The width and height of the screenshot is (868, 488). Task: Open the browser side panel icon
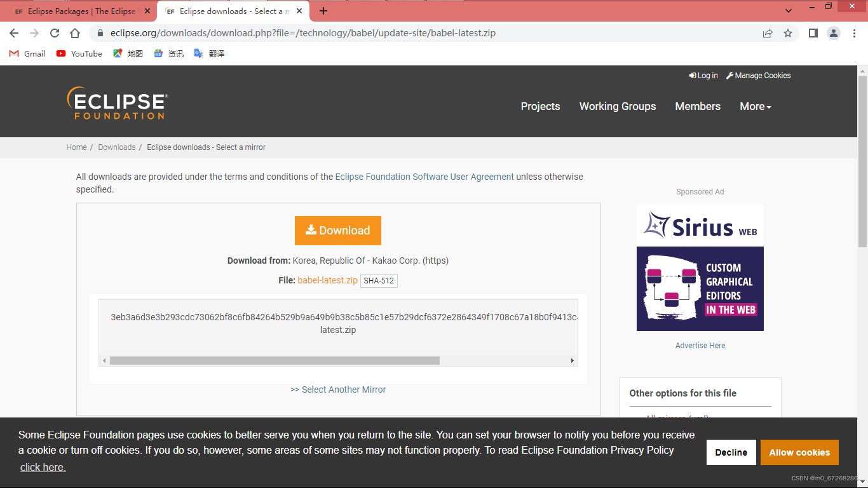coord(813,33)
